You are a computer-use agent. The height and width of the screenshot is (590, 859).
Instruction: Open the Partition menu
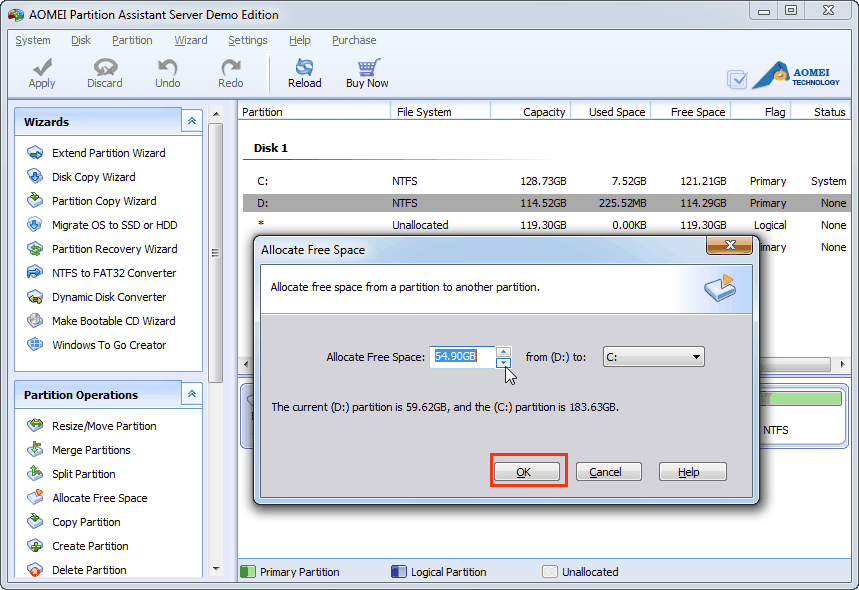tap(132, 40)
